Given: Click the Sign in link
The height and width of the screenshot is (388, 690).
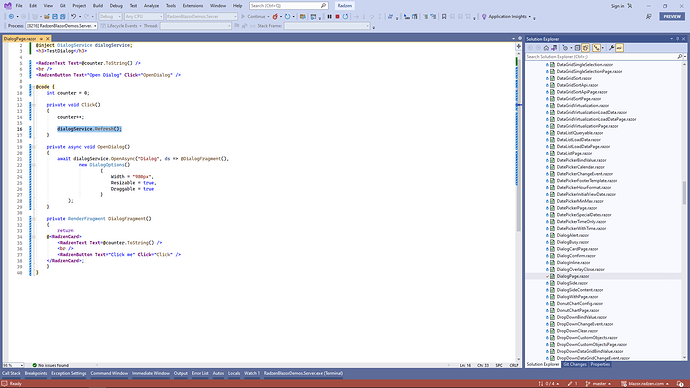Looking at the screenshot, I should pyautogui.click(x=617, y=6).
